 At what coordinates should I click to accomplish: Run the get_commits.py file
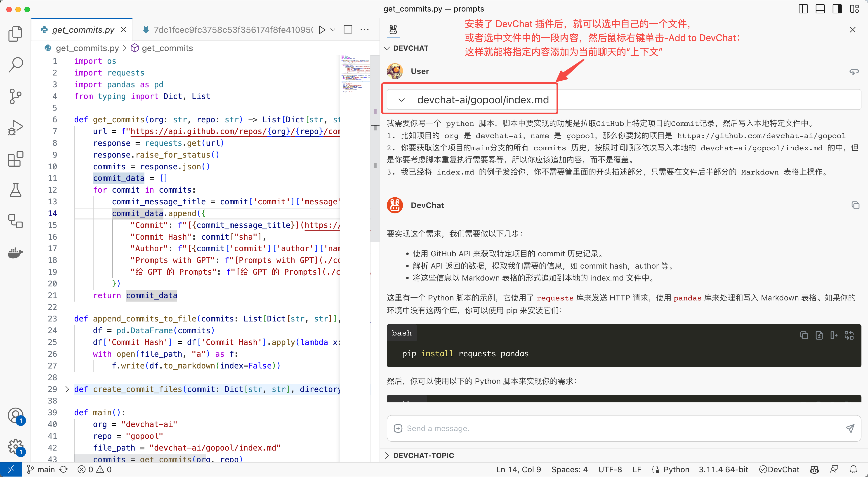(x=321, y=30)
